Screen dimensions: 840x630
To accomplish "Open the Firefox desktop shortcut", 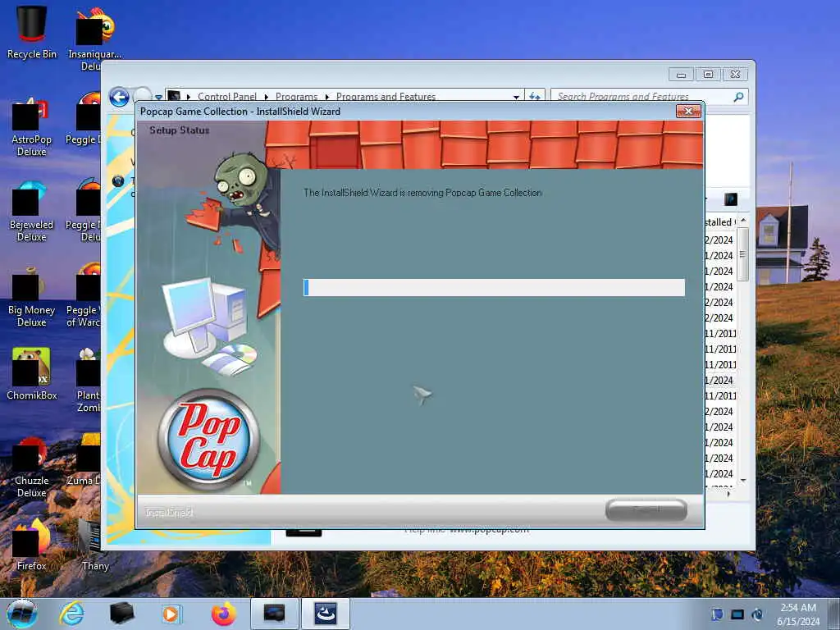I will click(32, 544).
